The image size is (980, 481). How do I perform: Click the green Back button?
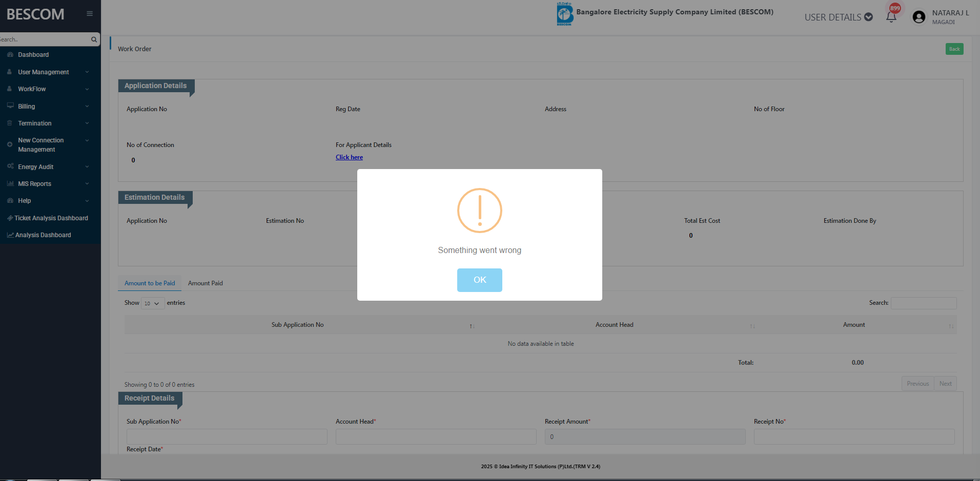954,49
